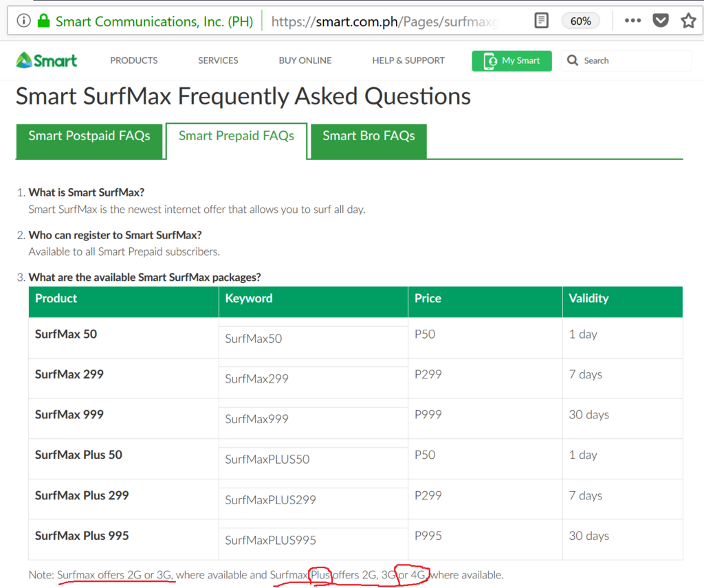Bookmark the page via star icon
This screenshot has height=588, width=704.
pos(688,21)
